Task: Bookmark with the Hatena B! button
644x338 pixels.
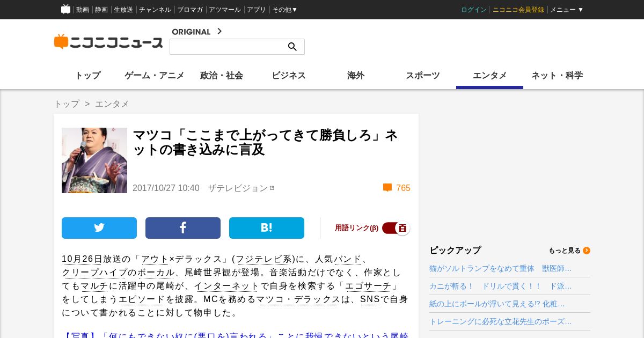Action: (x=267, y=228)
